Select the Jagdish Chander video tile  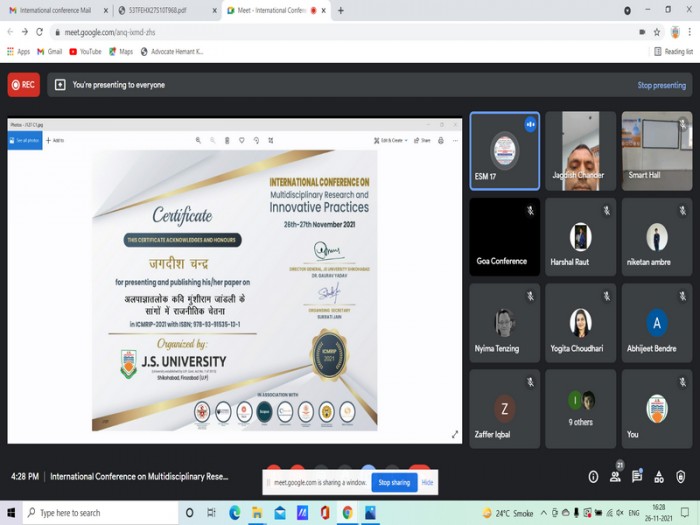[x=580, y=151]
